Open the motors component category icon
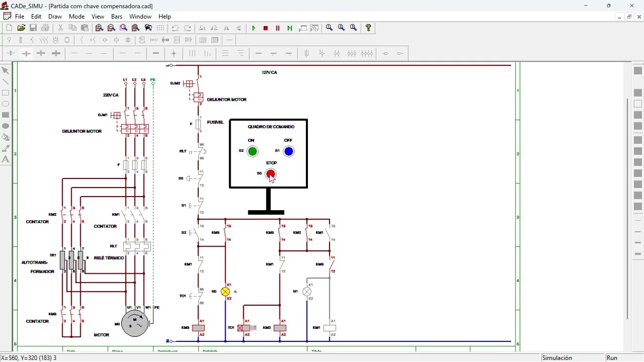 tap(56, 40)
